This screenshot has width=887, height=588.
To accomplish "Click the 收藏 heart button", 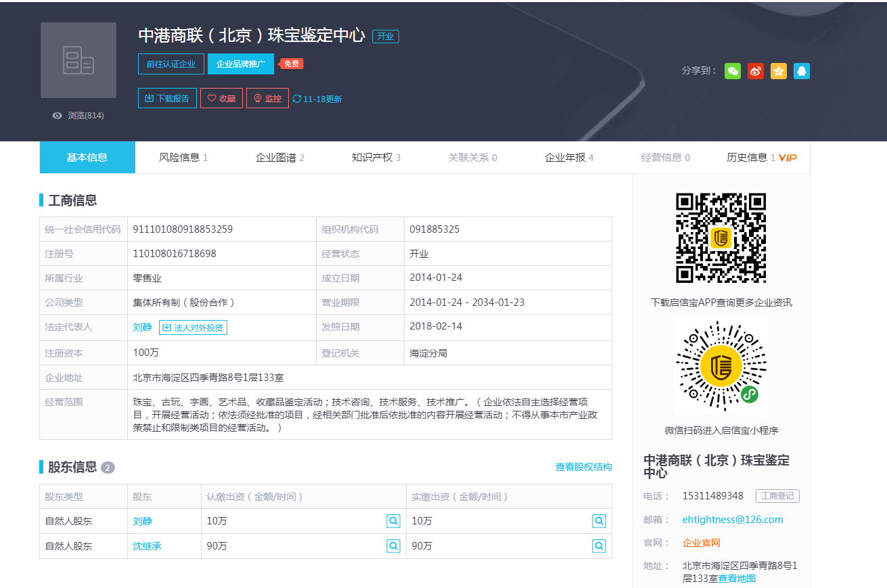I will (221, 98).
